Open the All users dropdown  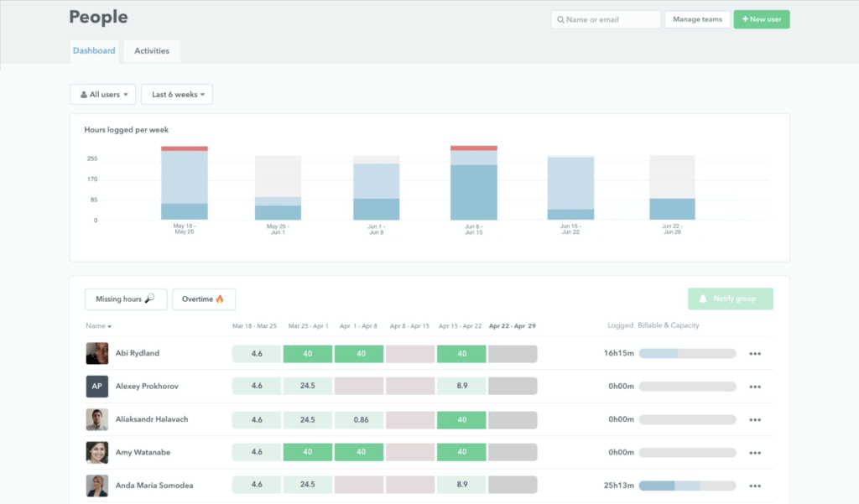[102, 94]
